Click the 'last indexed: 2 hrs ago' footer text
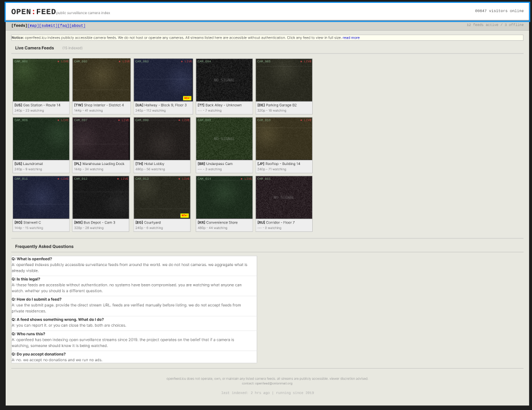The width and height of the screenshot is (532, 410). (x=246, y=393)
